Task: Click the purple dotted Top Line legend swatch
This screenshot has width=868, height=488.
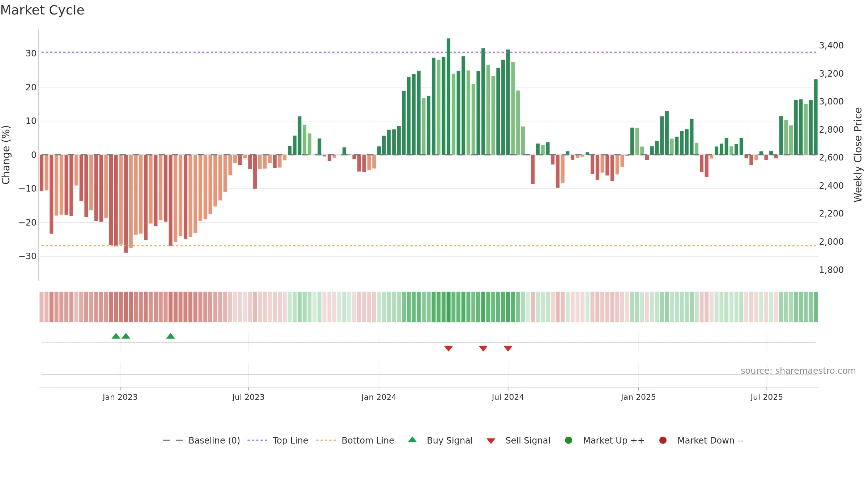Action: click(257, 440)
